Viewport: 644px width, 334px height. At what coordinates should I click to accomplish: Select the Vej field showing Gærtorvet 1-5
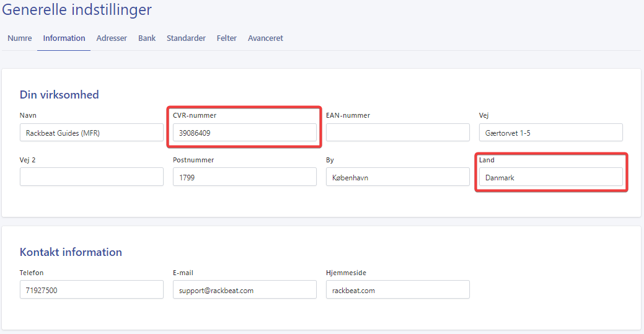click(x=550, y=133)
